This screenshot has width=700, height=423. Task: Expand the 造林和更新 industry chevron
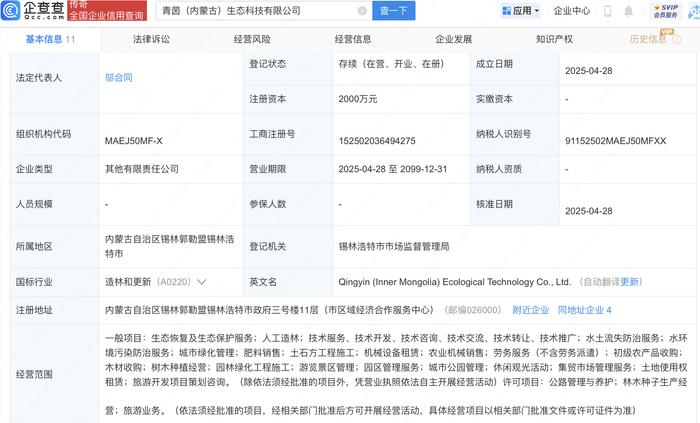[202, 282]
